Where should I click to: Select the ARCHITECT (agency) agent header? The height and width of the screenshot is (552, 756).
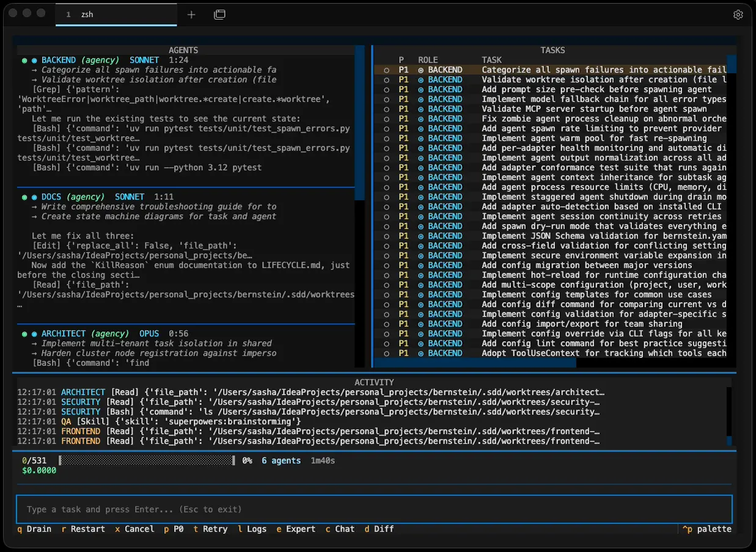(85, 334)
